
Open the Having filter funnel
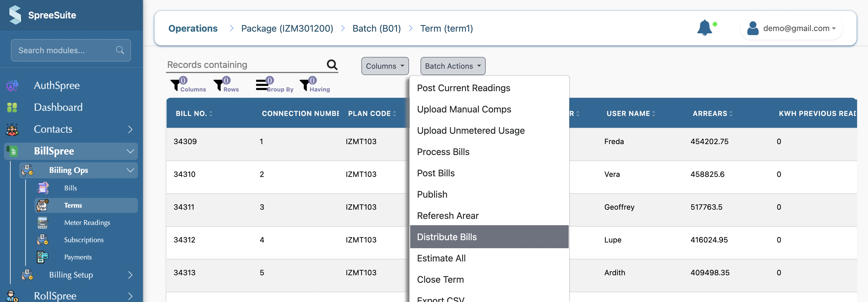[305, 85]
